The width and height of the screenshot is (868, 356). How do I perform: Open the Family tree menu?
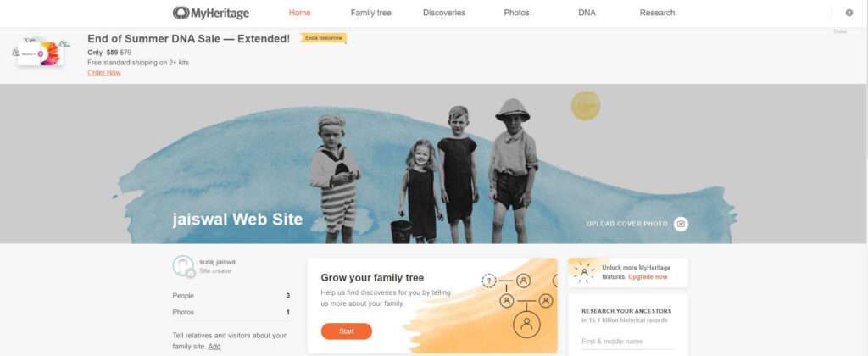(371, 13)
